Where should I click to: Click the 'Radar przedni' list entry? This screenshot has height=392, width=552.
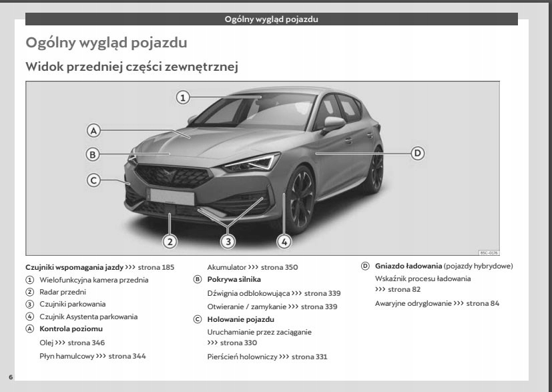pyautogui.click(x=63, y=292)
